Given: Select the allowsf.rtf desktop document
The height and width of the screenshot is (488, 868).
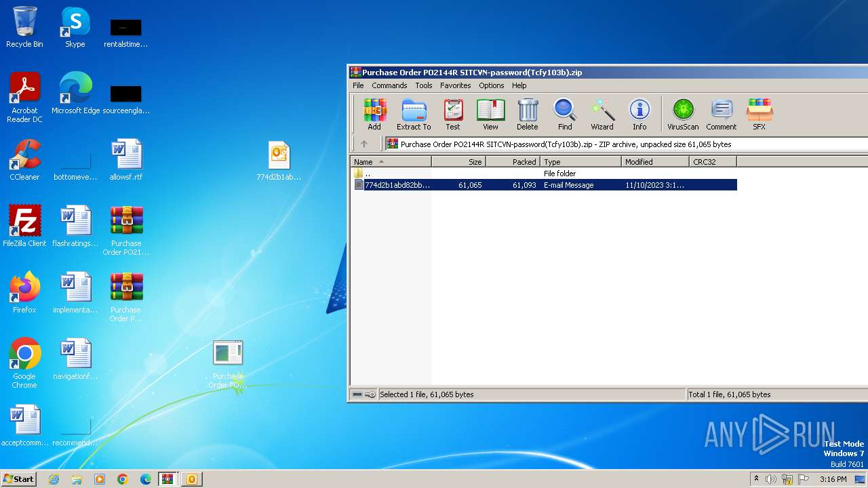Looking at the screenshot, I should pyautogui.click(x=126, y=160).
